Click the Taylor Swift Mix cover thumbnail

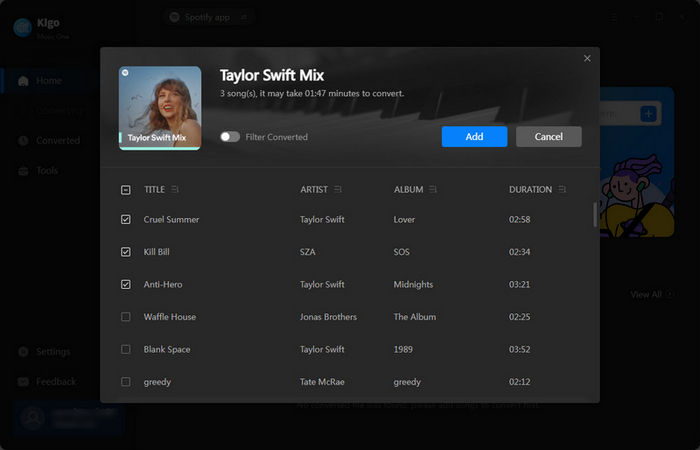click(160, 108)
